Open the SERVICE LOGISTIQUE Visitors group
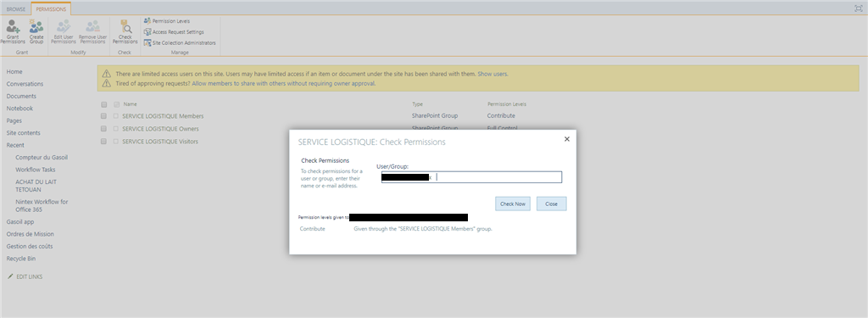 click(160, 142)
